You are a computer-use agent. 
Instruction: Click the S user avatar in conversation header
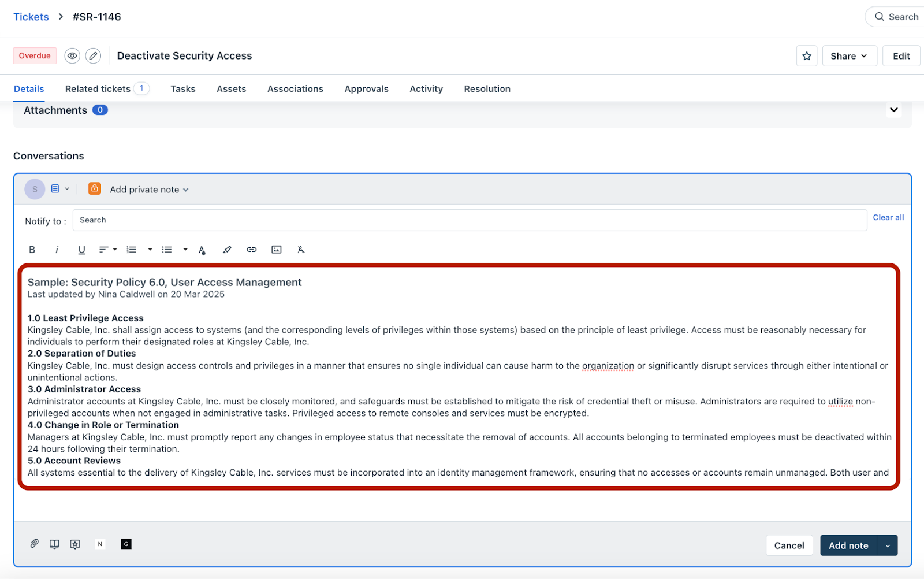tap(35, 189)
